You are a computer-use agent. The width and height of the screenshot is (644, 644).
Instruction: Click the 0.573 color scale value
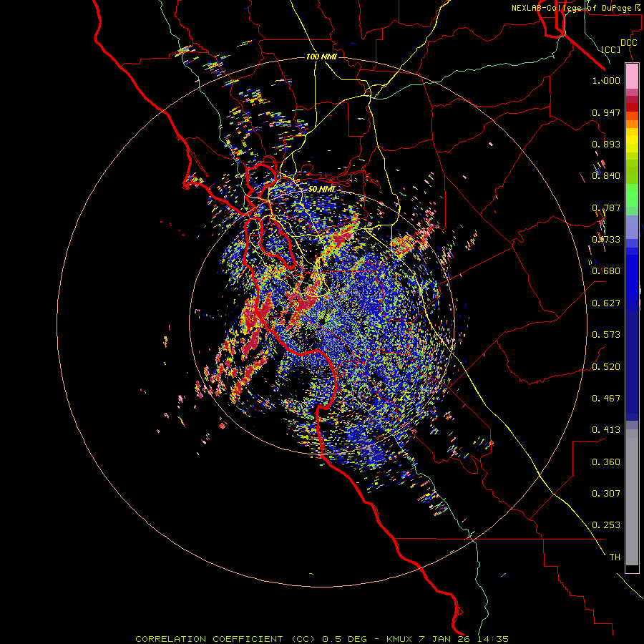click(x=606, y=335)
